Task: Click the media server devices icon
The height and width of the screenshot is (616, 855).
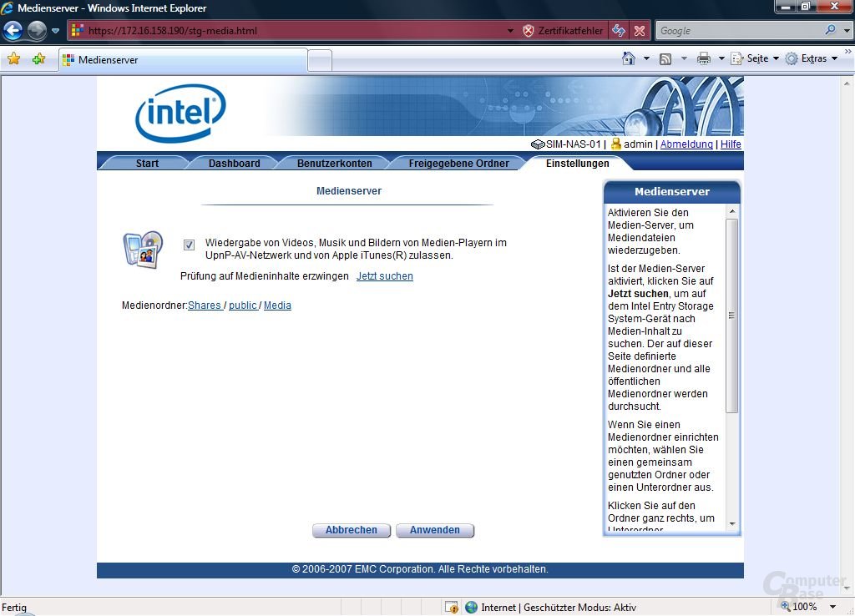Action: click(x=143, y=250)
